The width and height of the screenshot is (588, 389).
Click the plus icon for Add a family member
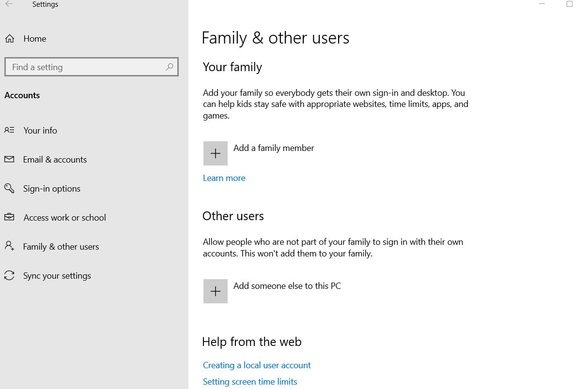coord(216,153)
